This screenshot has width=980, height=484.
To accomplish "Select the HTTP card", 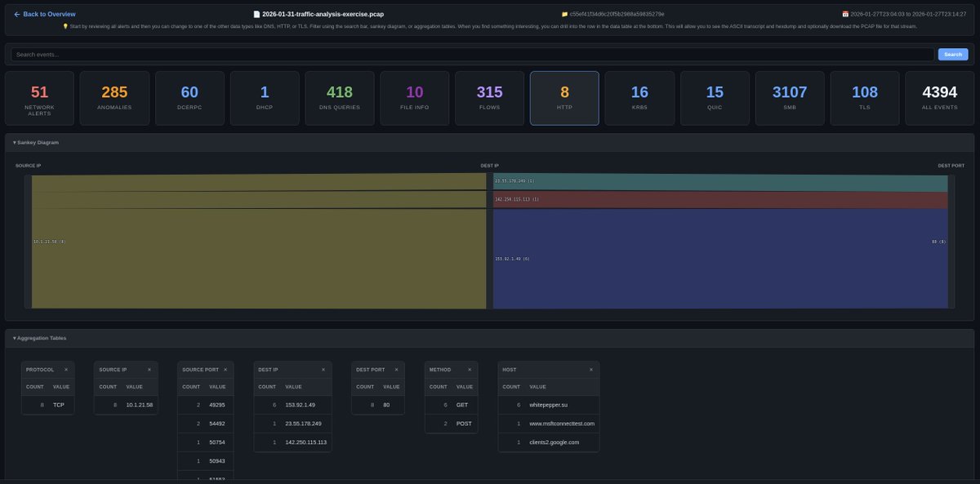I will click(x=564, y=98).
